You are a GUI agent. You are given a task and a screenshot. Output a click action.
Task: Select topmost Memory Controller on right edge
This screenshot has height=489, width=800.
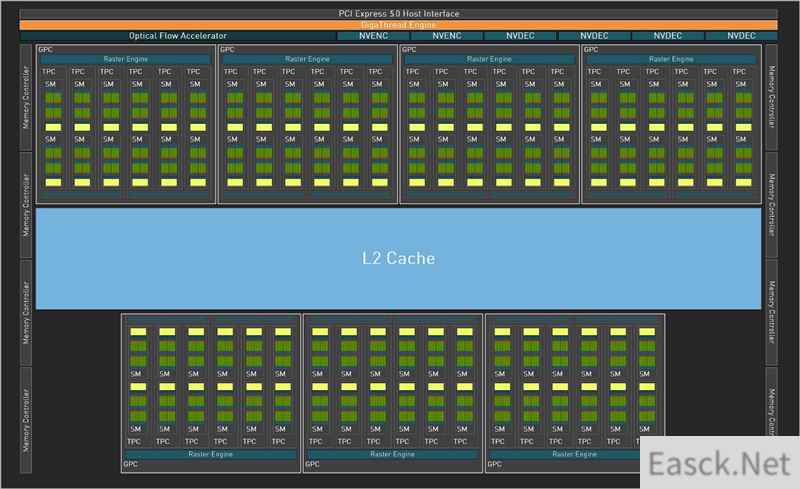coord(771,97)
